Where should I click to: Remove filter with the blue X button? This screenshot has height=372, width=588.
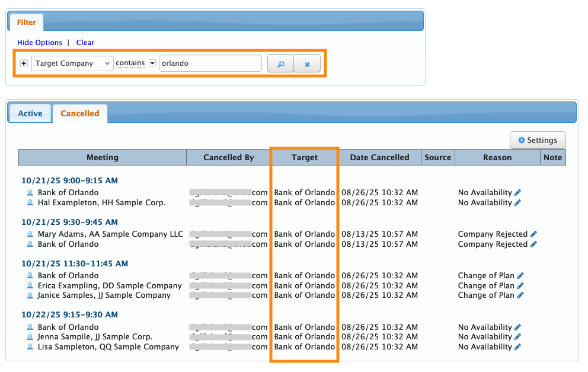pyautogui.click(x=307, y=63)
